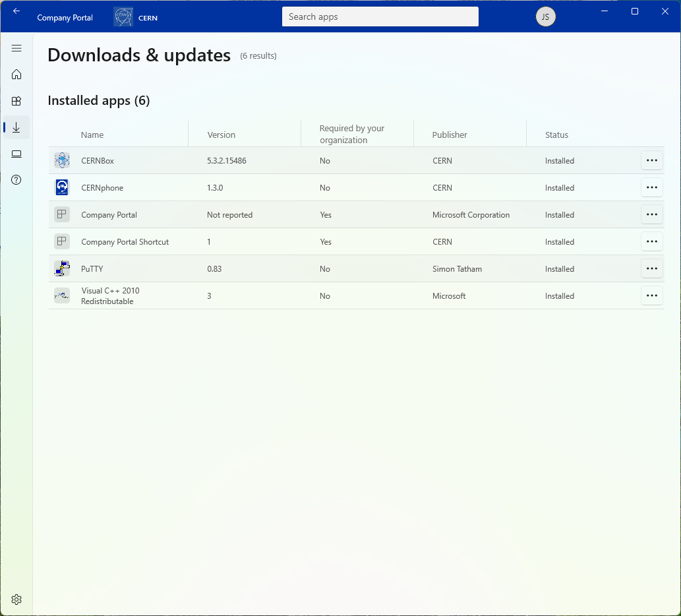Open more options for Company Portal row
The height and width of the screenshot is (616, 681).
[x=652, y=214]
